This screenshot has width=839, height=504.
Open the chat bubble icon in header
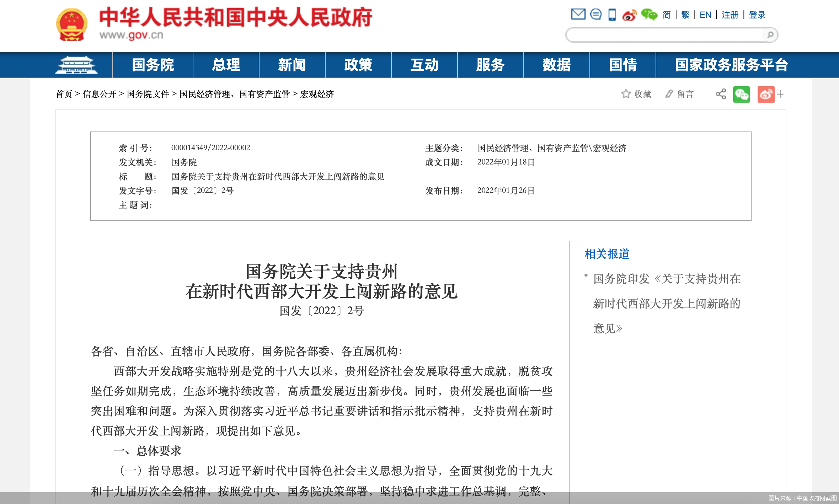[x=595, y=15]
